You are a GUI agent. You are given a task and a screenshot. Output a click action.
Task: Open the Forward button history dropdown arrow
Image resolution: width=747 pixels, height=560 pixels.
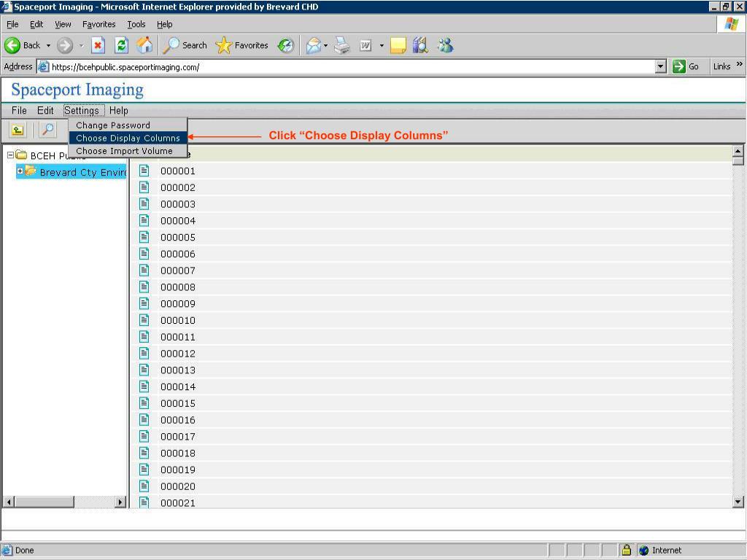click(82, 46)
